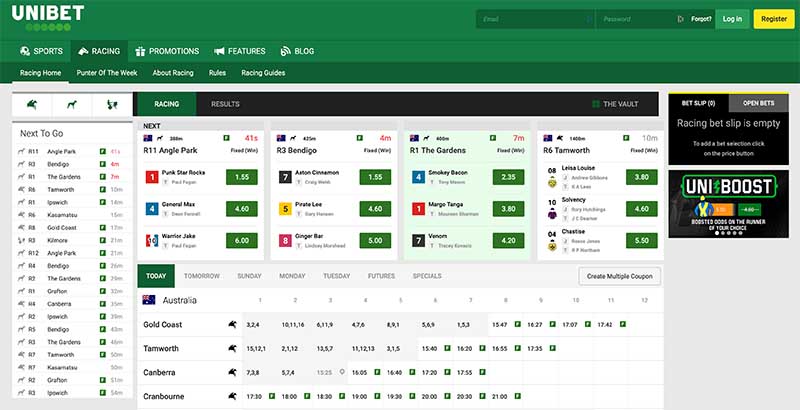The image size is (800, 410).
Task: Click the Promotions gift icon
Action: [x=140, y=51]
